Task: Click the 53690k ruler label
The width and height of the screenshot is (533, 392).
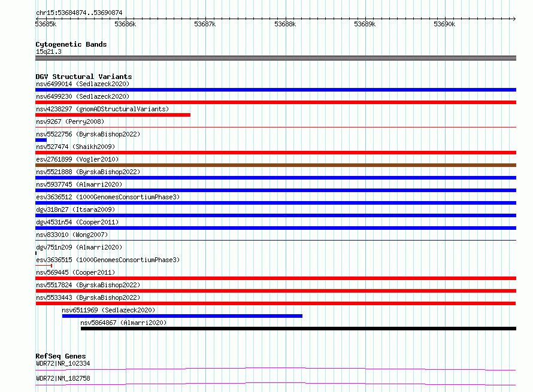Action: 444,24
